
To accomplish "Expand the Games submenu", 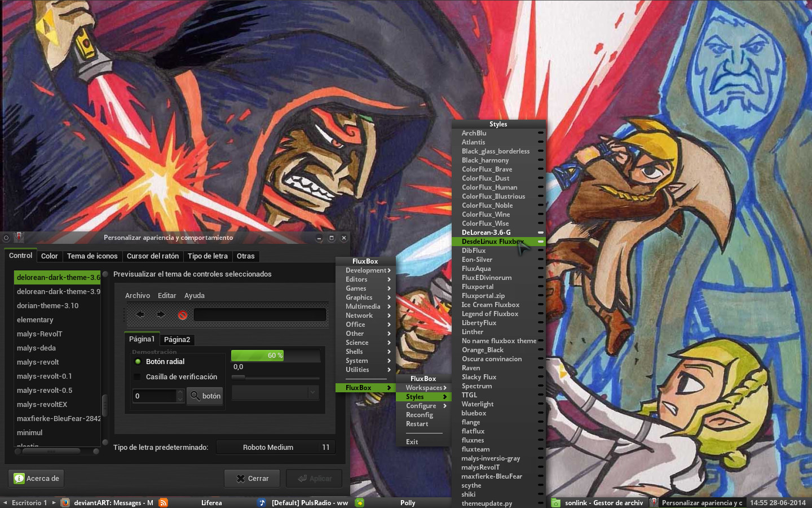I will tap(365, 288).
